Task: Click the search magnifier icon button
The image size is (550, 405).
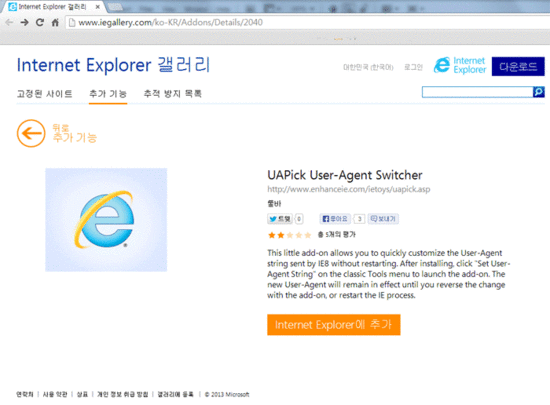Action: click(539, 92)
